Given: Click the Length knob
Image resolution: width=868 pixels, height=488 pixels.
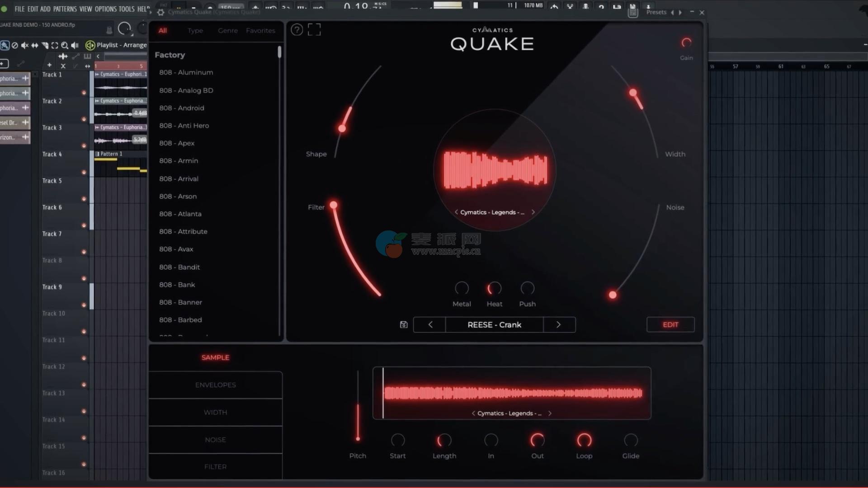Looking at the screenshot, I should 444,440.
